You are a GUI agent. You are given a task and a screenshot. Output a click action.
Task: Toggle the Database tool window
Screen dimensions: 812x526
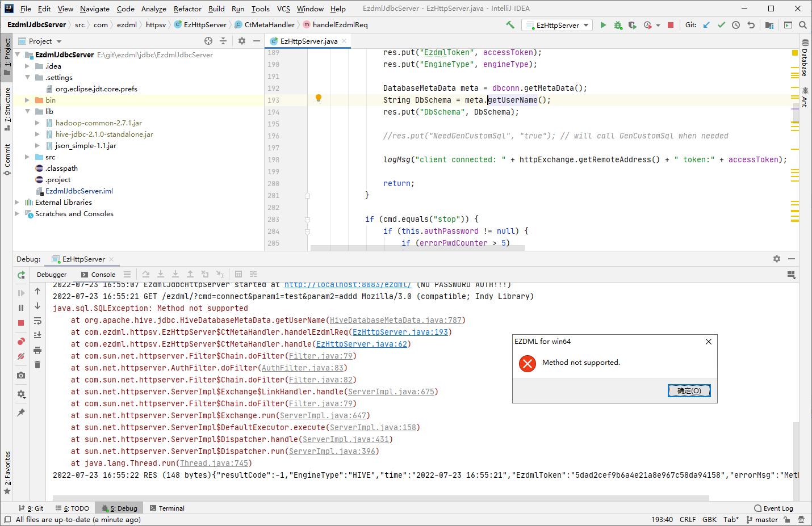805,58
